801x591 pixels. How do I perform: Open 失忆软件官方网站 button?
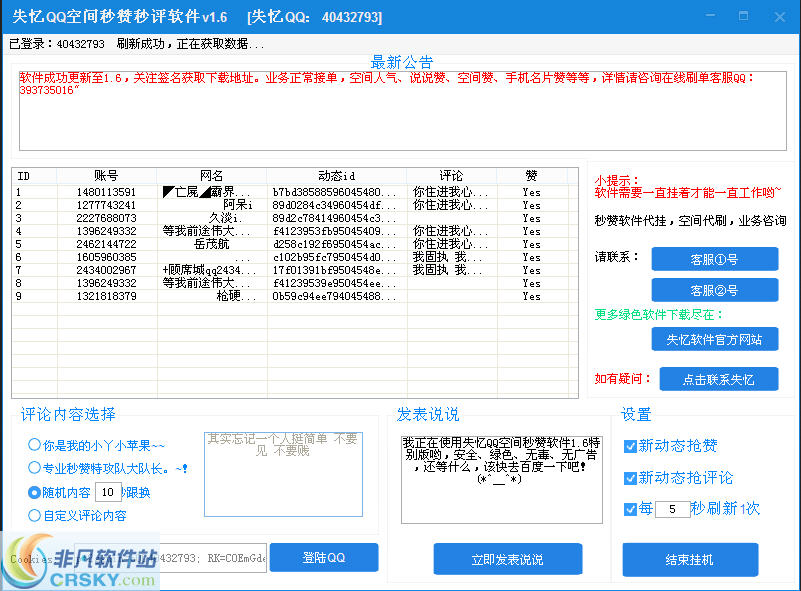pos(715,339)
